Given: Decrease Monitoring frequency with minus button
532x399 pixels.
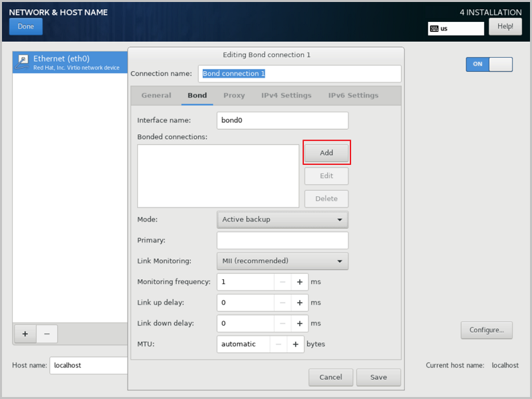Looking at the screenshot, I should click(283, 282).
